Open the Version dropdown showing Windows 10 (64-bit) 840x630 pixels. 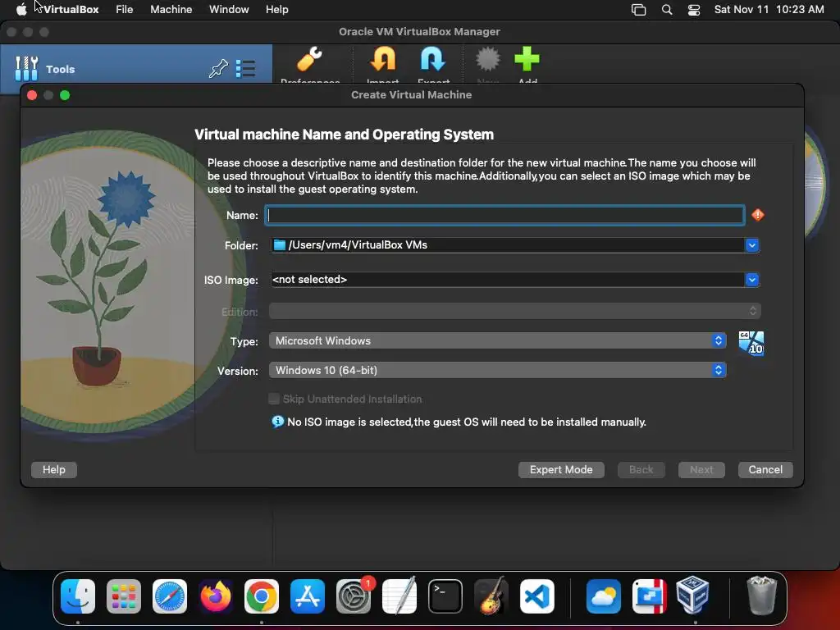(x=498, y=370)
